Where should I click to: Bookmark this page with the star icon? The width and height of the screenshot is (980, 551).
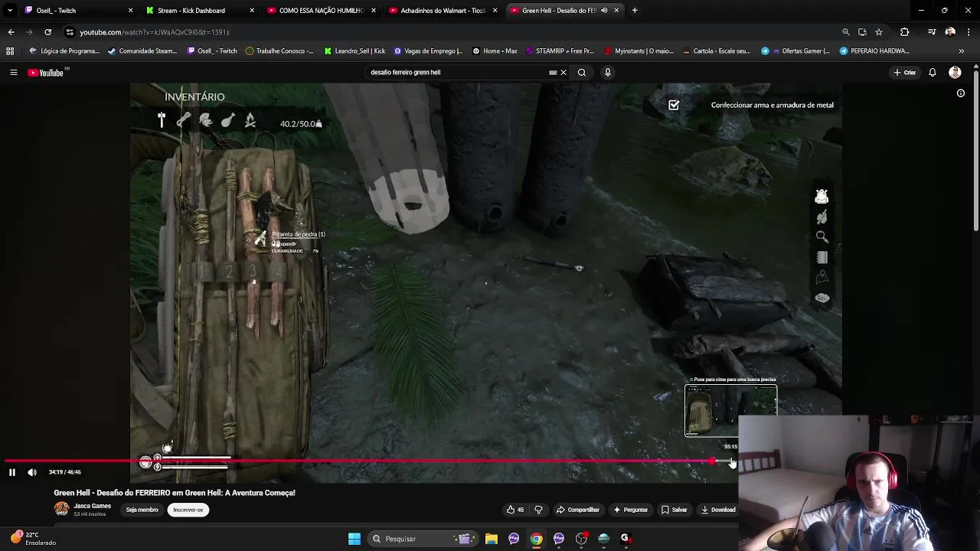click(879, 32)
